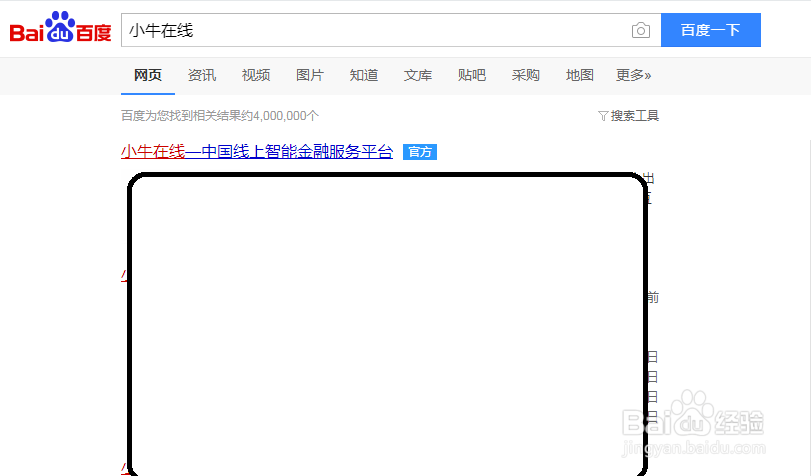Image resolution: width=811 pixels, height=476 pixels.
Task: Open the 知道 tab
Action: 364,76
